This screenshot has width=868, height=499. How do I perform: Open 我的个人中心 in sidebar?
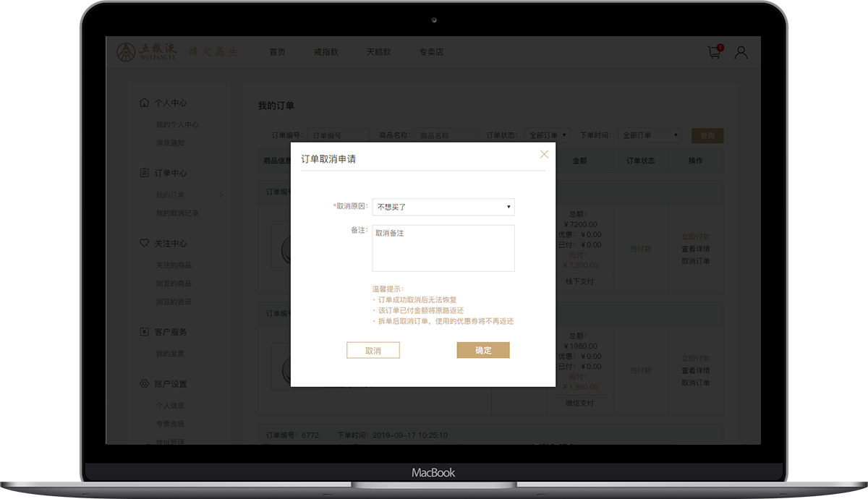point(177,124)
